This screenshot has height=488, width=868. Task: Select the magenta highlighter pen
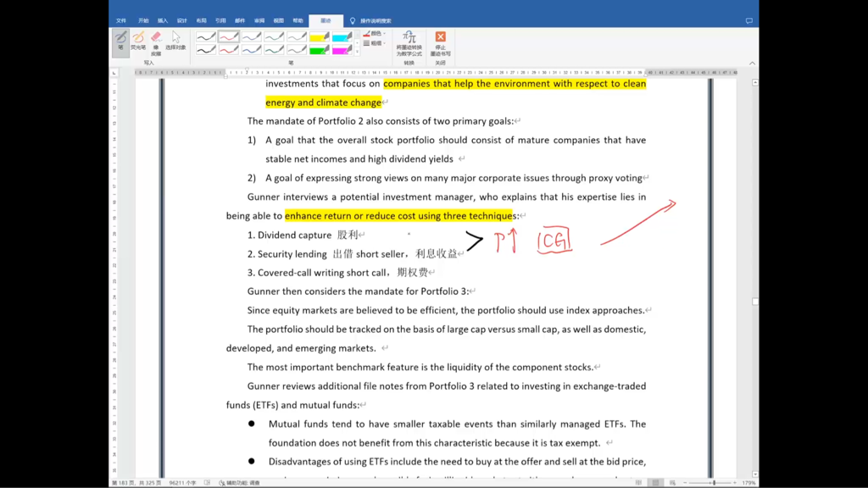pos(342,50)
